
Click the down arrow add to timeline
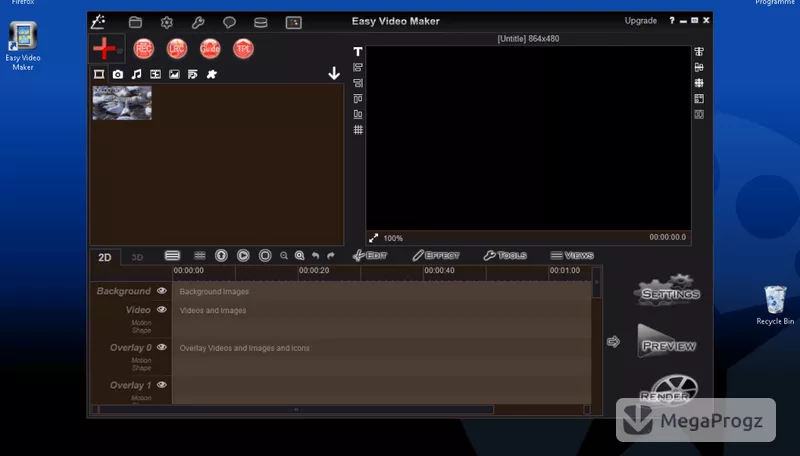click(x=334, y=73)
